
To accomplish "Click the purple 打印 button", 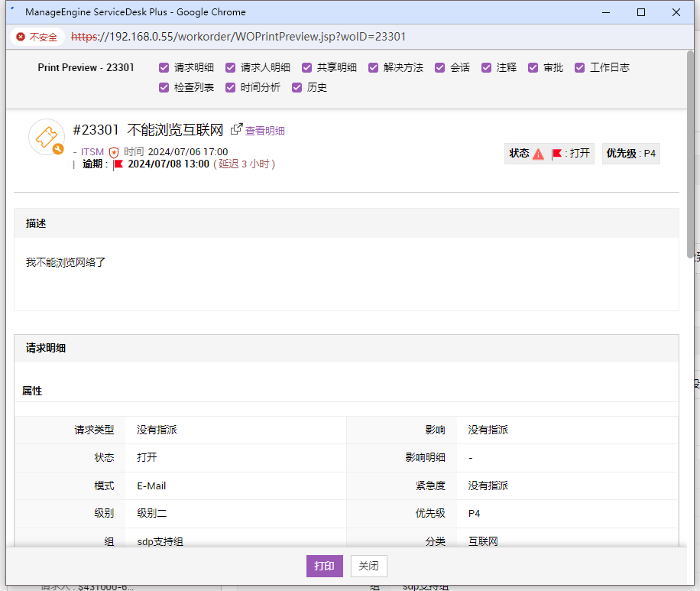I will tap(324, 566).
